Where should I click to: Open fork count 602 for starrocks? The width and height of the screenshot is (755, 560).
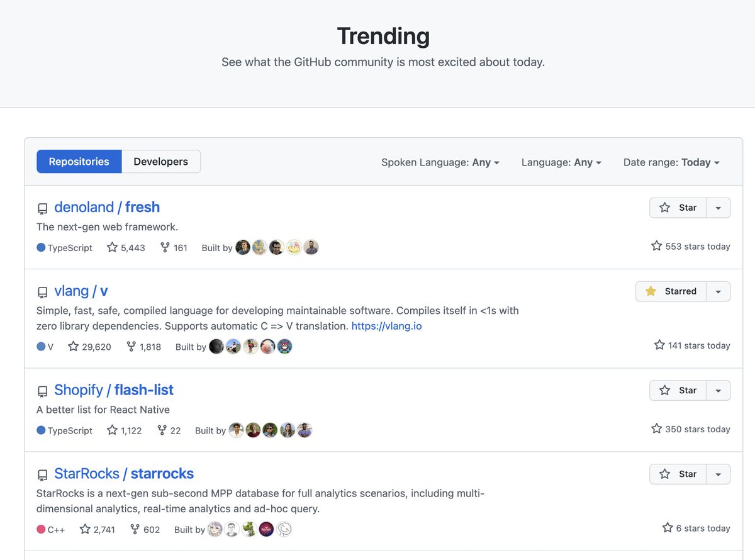[x=145, y=529]
